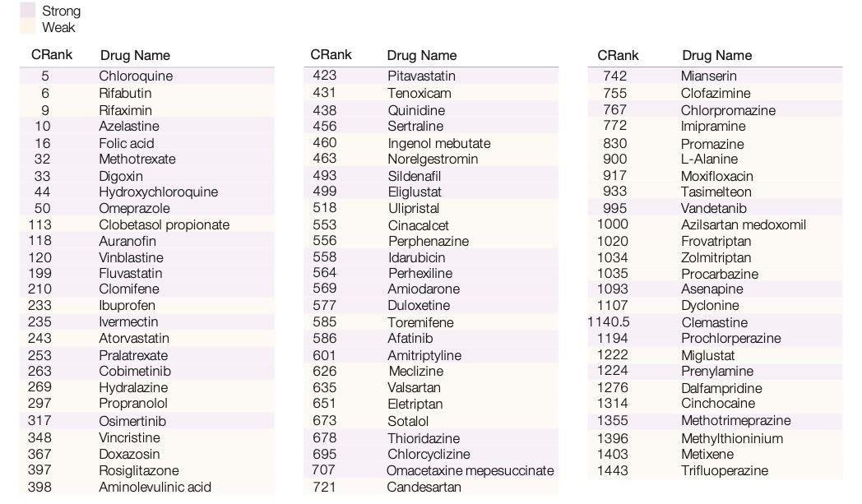
Task: Select the Ingenol mebutate entry
Action: (438, 142)
